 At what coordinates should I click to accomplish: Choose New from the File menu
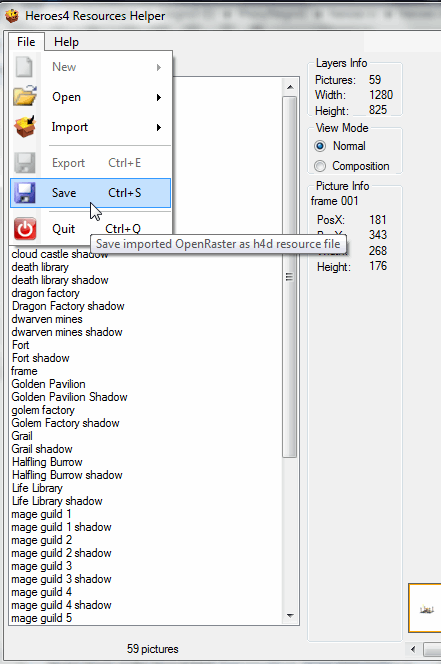(91, 67)
